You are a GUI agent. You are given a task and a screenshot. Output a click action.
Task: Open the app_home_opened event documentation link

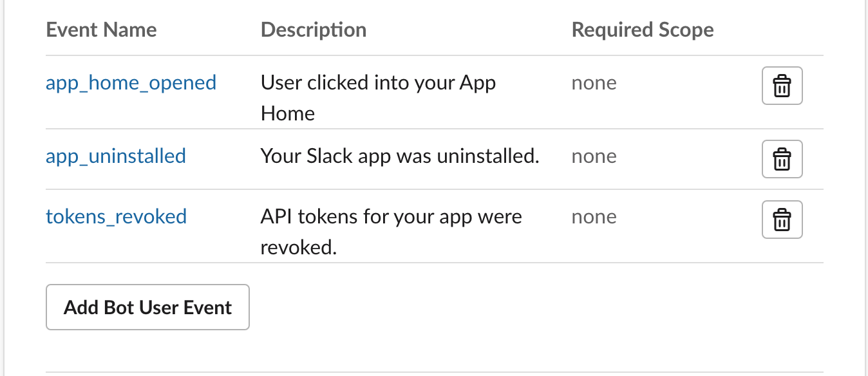click(131, 82)
